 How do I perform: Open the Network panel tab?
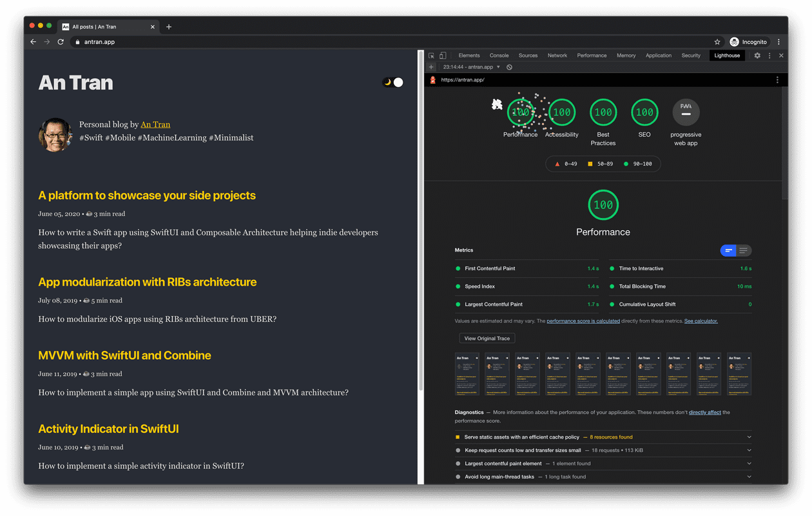[557, 55]
